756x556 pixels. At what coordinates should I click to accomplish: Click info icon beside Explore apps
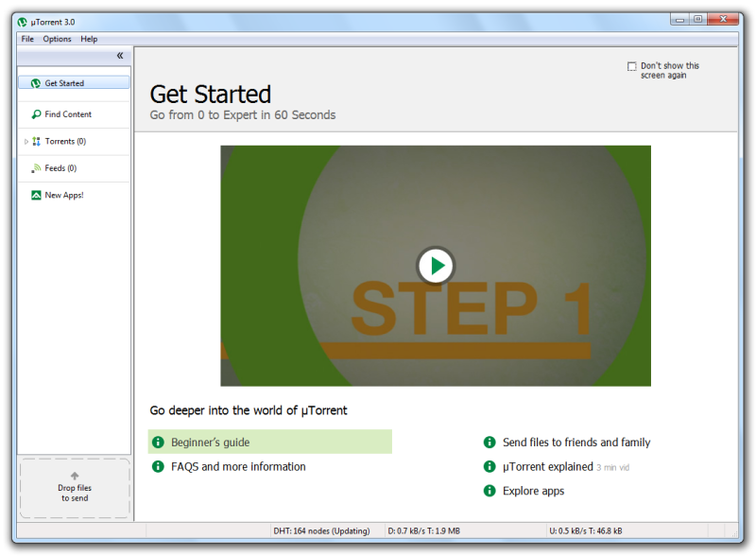490,491
